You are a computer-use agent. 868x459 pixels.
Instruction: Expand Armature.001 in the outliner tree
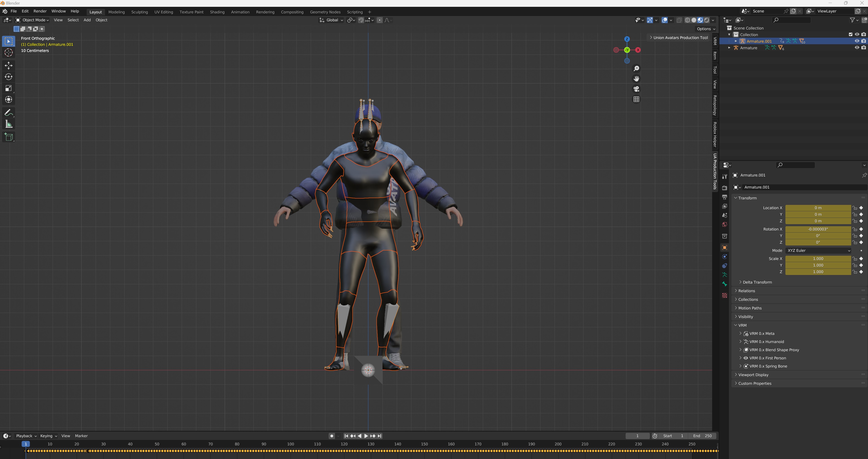click(736, 41)
